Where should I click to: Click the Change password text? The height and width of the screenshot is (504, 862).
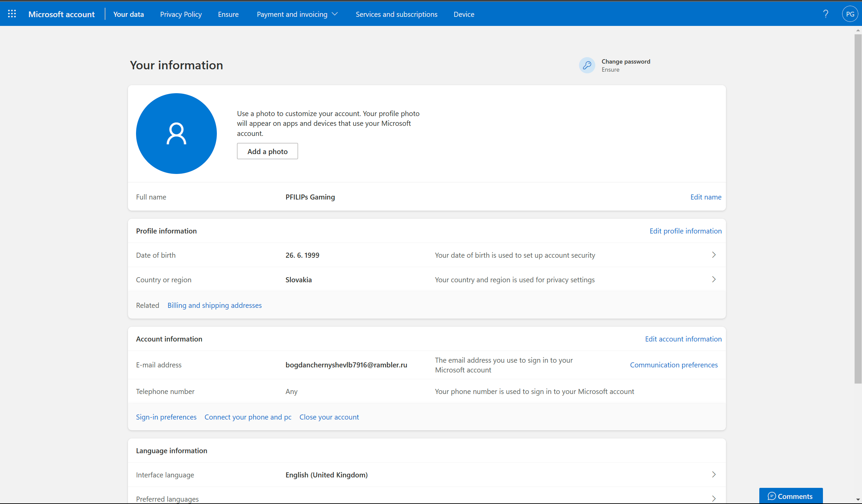tap(626, 62)
